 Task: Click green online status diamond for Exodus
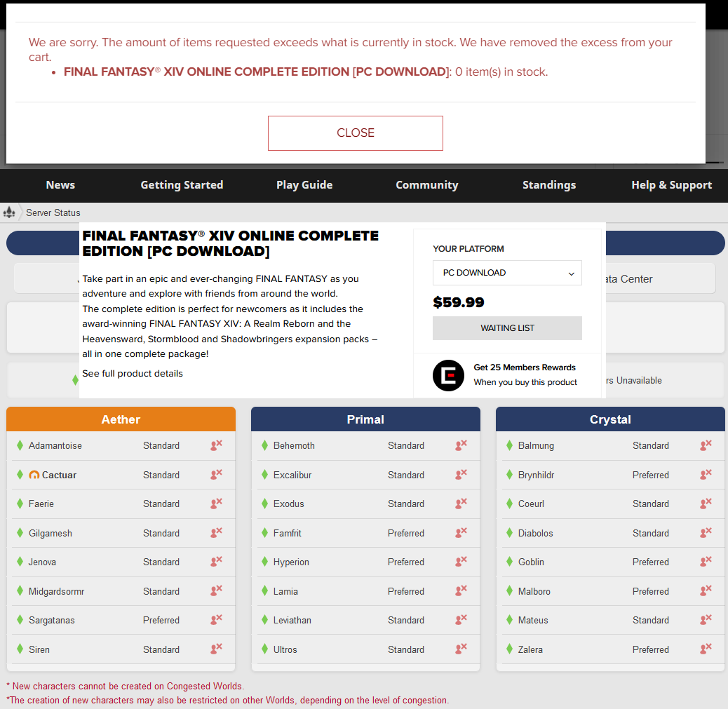click(x=264, y=504)
